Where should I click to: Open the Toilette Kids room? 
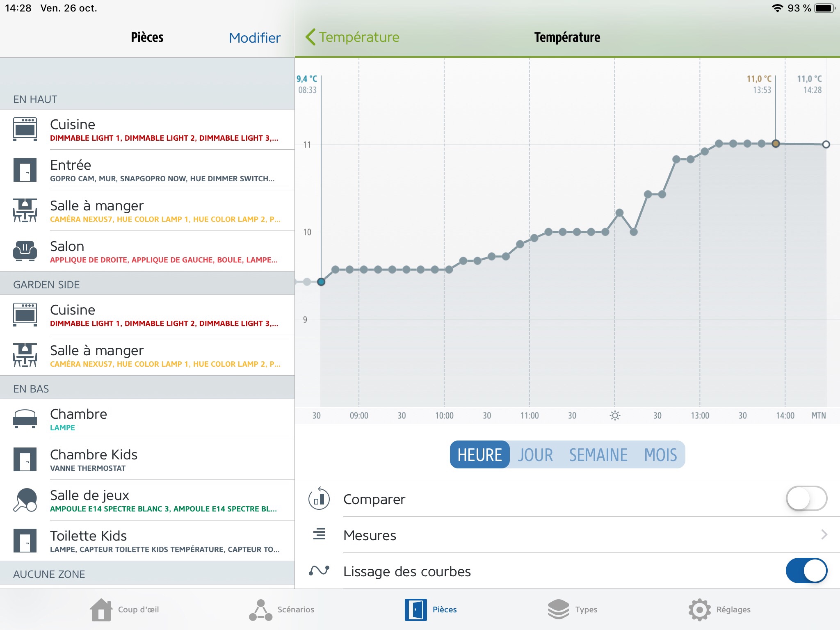[x=147, y=541]
